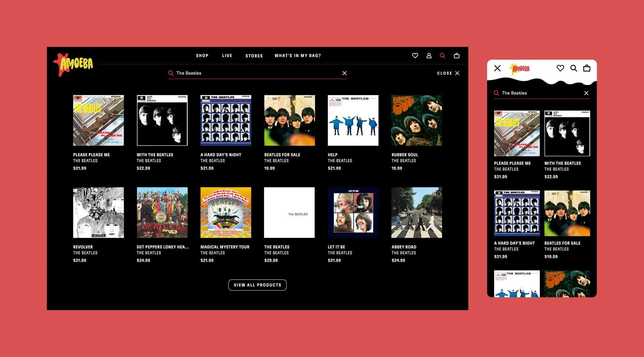Tap the heart icon in mobile header
Viewport: 644px width, 357px height.
(560, 68)
